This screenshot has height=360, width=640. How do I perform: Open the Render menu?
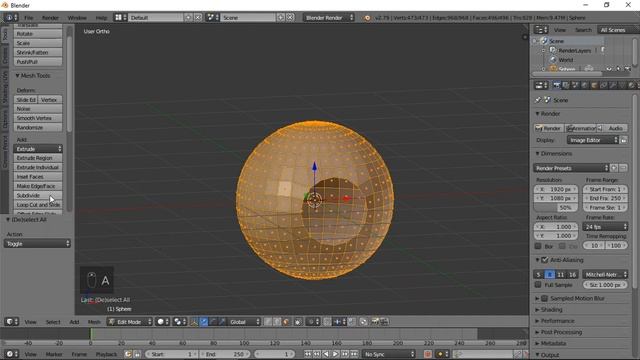[50, 18]
